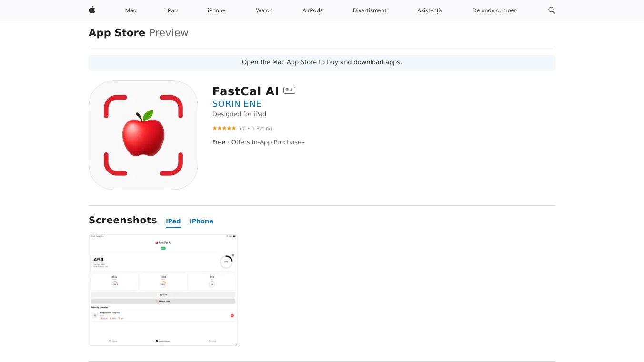Open the Asistență support menu item
Image resolution: width=644 pixels, height=362 pixels.
pyautogui.click(x=429, y=10)
